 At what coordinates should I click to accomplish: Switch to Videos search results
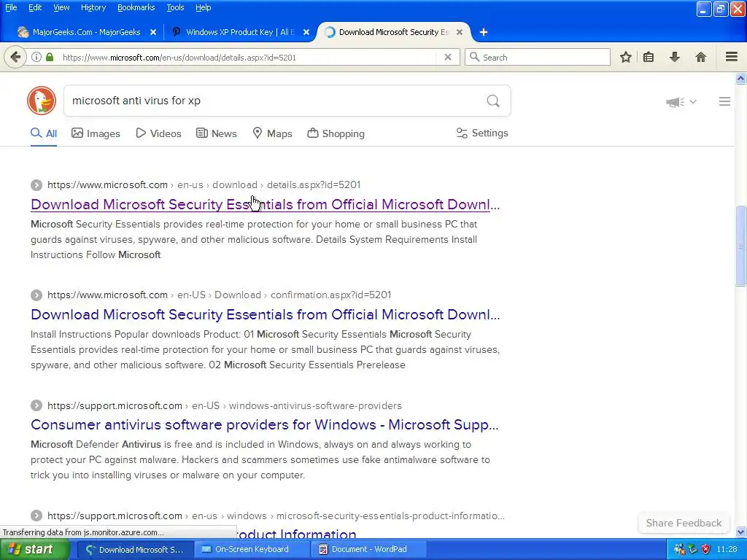[x=158, y=134]
